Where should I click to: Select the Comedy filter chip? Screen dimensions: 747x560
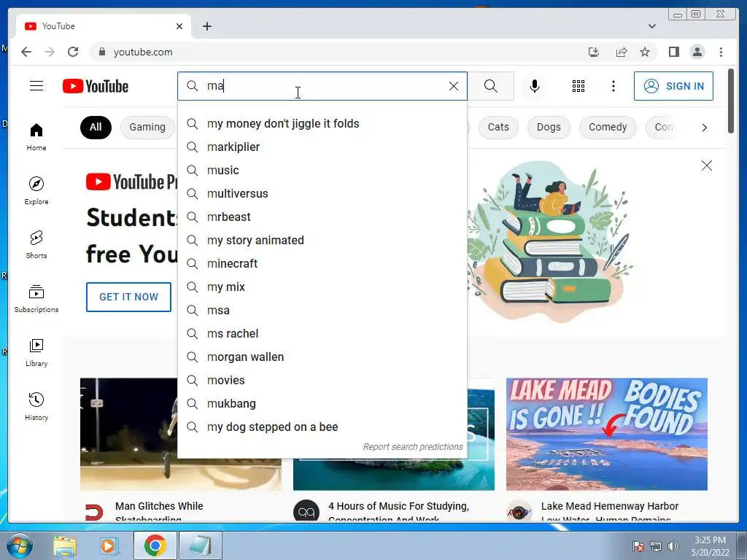(x=608, y=127)
